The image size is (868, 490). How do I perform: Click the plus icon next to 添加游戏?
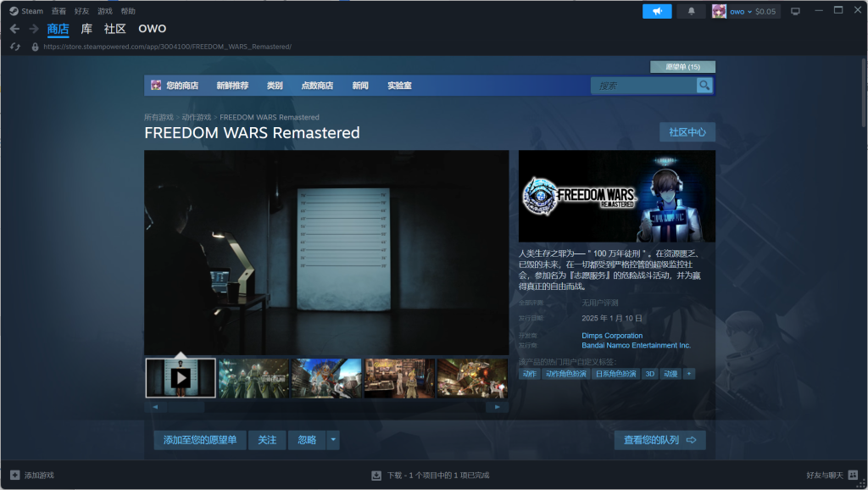pyautogui.click(x=15, y=475)
